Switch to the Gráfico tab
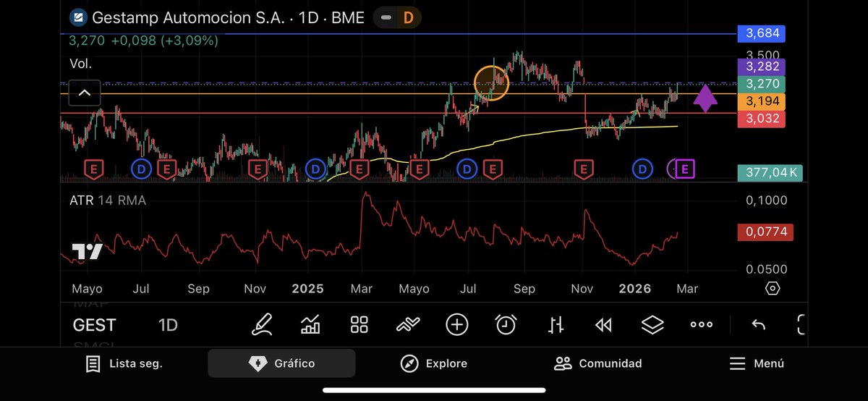The image size is (868, 401). [x=281, y=363]
